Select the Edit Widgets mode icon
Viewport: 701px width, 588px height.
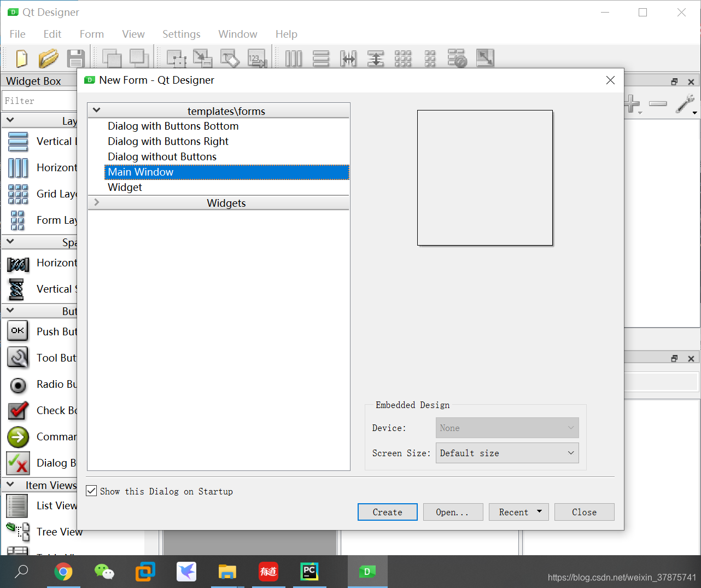pos(176,59)
